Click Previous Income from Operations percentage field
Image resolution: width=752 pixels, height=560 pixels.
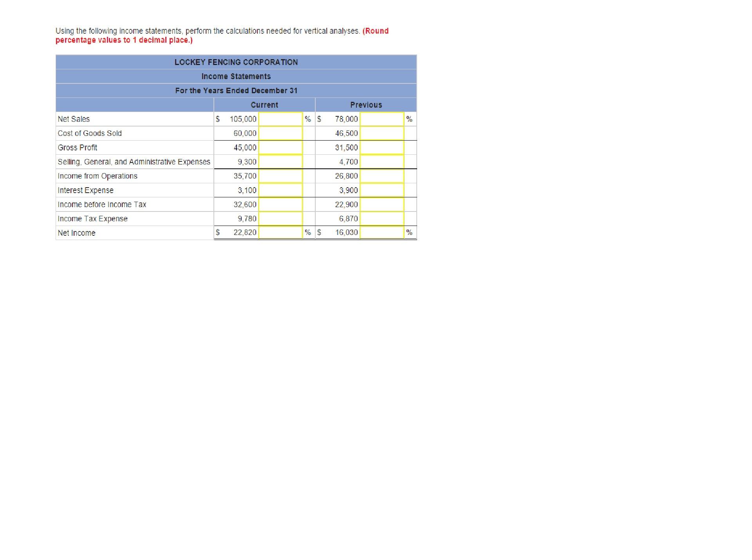382,176
